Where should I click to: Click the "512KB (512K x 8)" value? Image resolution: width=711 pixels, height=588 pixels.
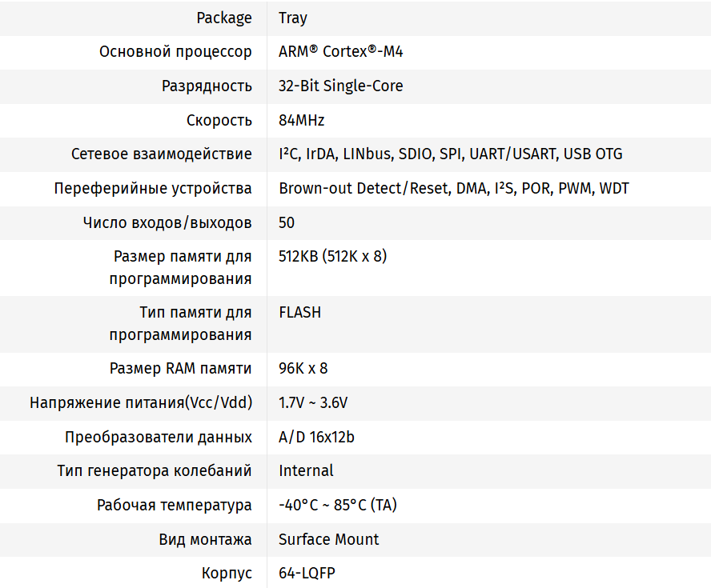(x=333, y=257)
